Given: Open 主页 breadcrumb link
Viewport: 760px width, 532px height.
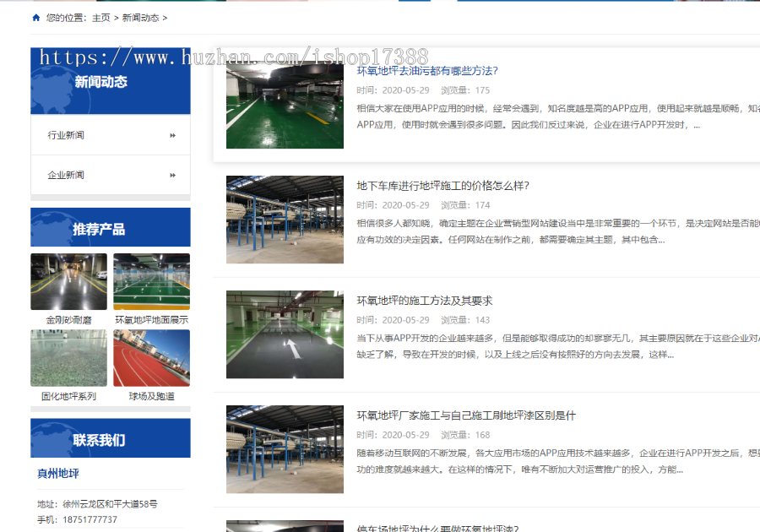Looking at the screenshot, I should [x=101, y=18].
